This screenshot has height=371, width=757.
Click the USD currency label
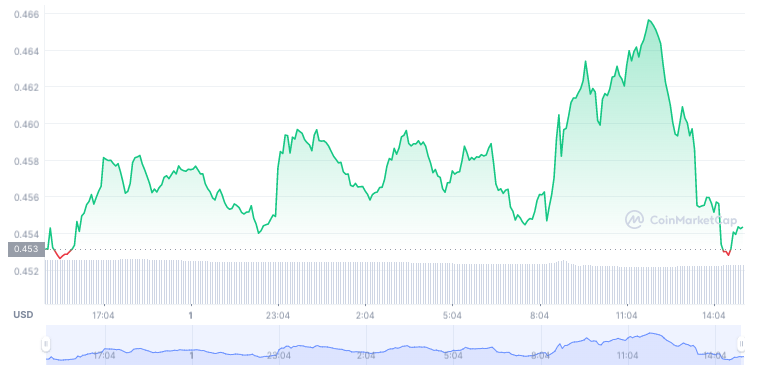coord(23,315)
